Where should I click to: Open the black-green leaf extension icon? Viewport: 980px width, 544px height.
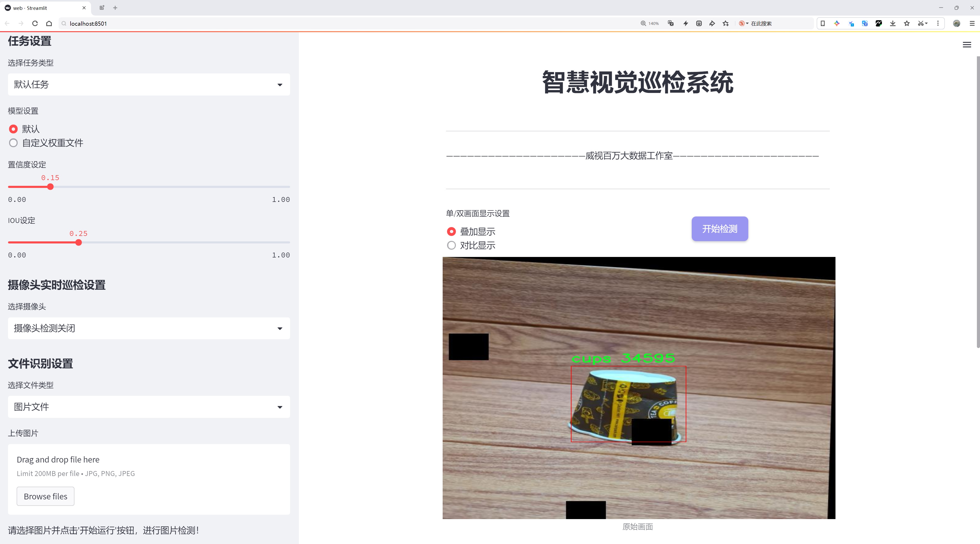[x=879, y=24]
